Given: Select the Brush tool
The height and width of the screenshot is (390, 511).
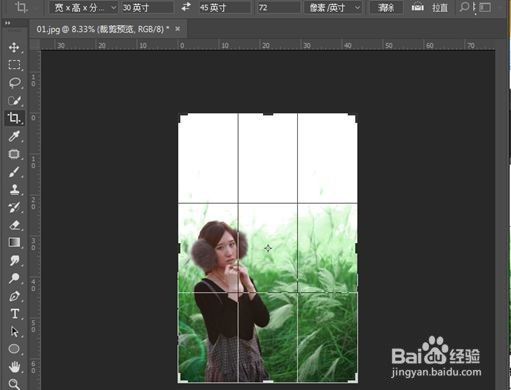Looking at the screenshot, I should (14, 172).
